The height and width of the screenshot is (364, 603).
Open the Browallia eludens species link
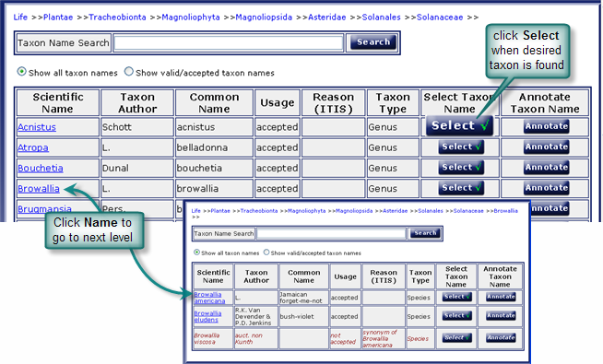pyautogui.click(x=207, y=316)
